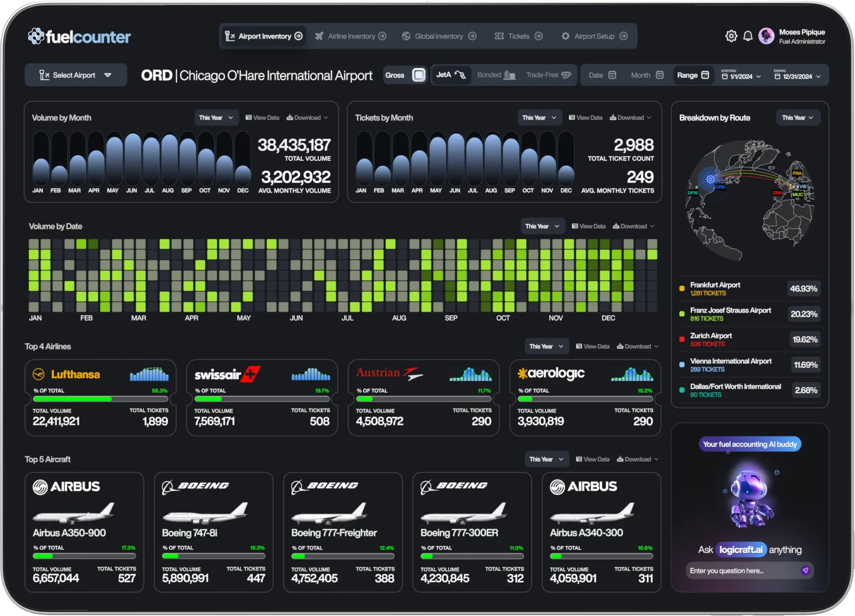Expand the Select Airport dropdown
The image size is (855, 616).
76,75
